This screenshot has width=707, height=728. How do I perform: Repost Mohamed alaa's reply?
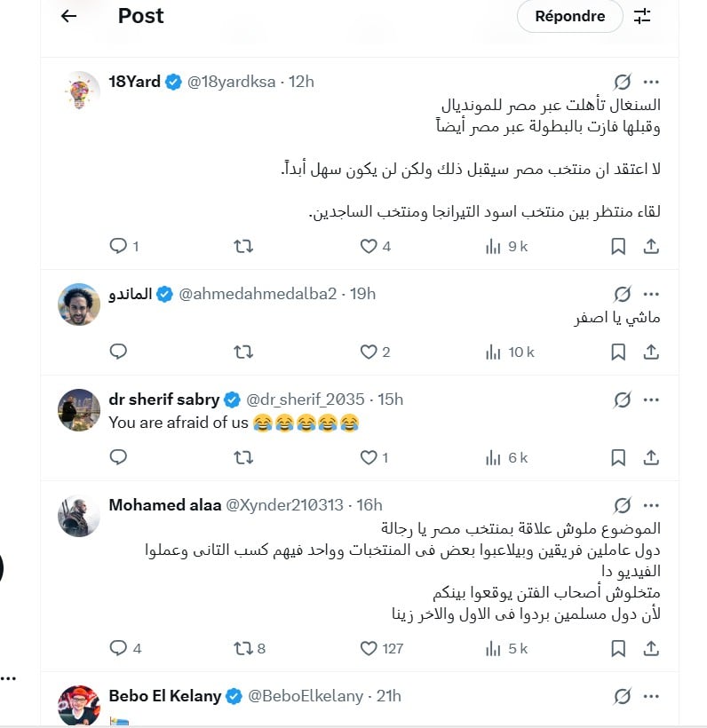pyautogui.click(x=243, y=649)
